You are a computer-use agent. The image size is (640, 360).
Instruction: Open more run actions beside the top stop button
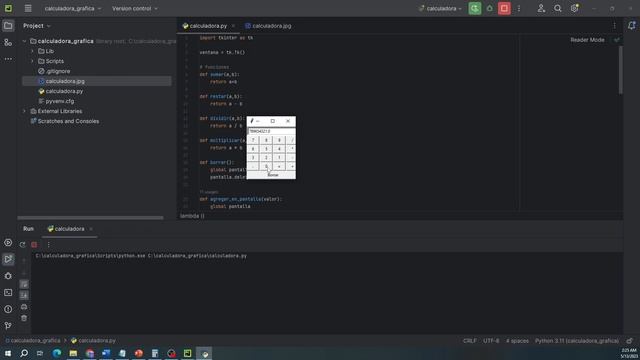519,8
